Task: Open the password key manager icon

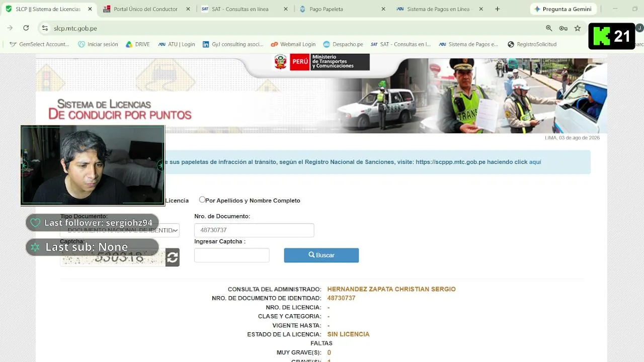Action: (563, 28)
